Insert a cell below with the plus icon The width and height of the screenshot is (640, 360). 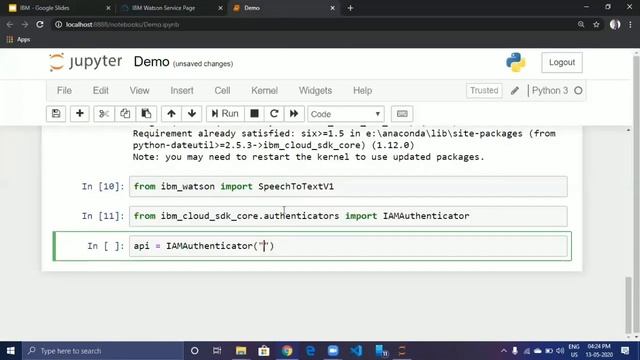click(80, 114)
